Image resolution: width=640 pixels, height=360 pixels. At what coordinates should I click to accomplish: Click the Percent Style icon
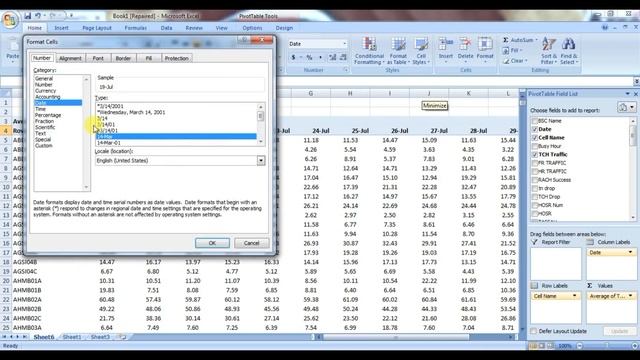pos(309,58)
